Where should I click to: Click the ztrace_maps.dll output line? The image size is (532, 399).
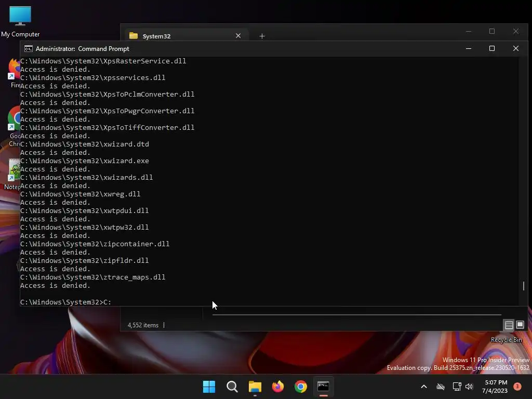92,277
